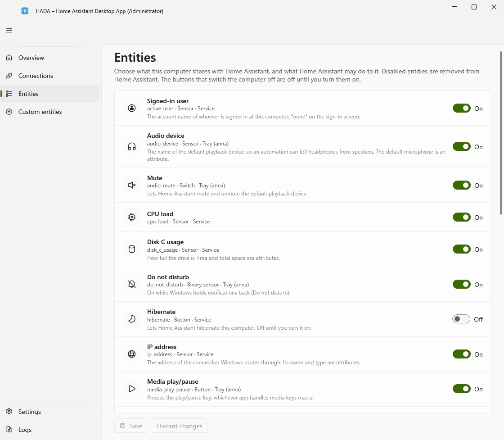
Task: Click the Save button
Action: (x=131, y=426)
